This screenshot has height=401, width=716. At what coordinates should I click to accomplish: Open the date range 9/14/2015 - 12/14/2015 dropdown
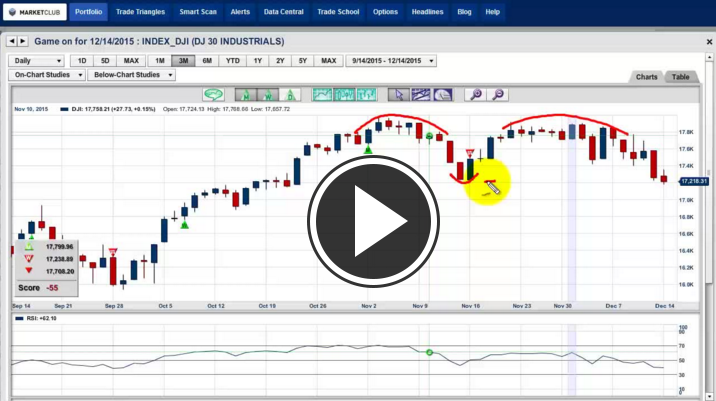391,61
